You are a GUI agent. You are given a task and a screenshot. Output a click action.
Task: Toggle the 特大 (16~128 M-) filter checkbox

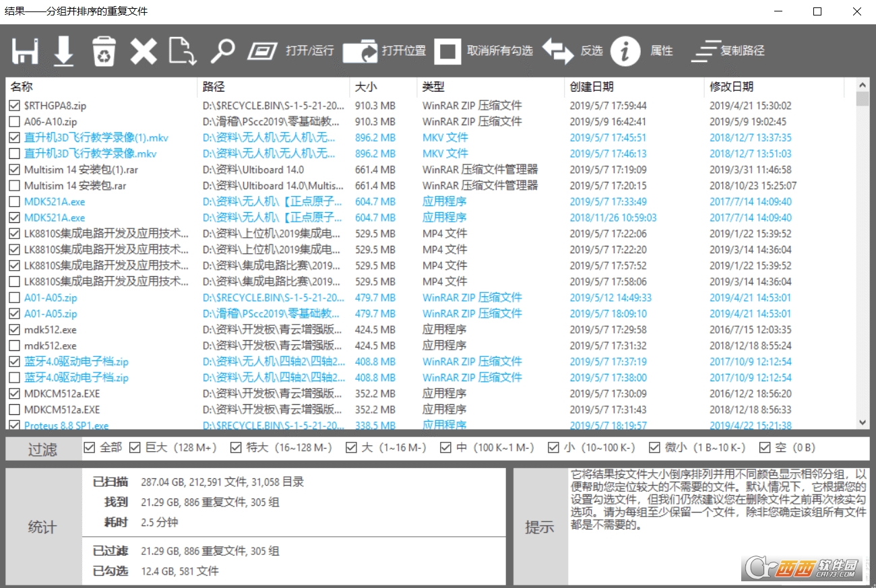click(235, 447)
